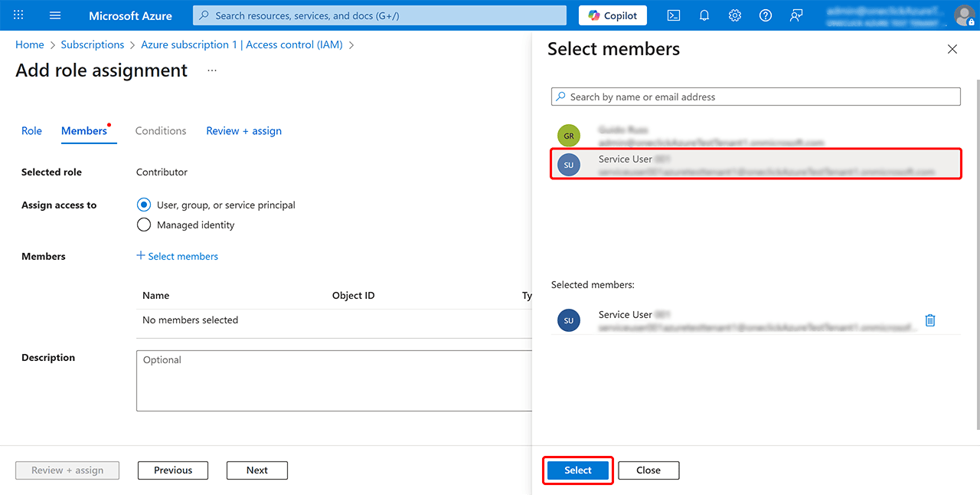Open the Azure portal apps grid icon
Image resolution: width=980 pixels, height=495 pixels.
coord(19,15)
